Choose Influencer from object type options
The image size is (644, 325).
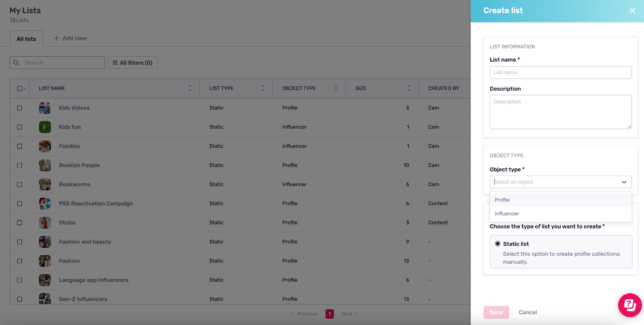pos(561,214)
